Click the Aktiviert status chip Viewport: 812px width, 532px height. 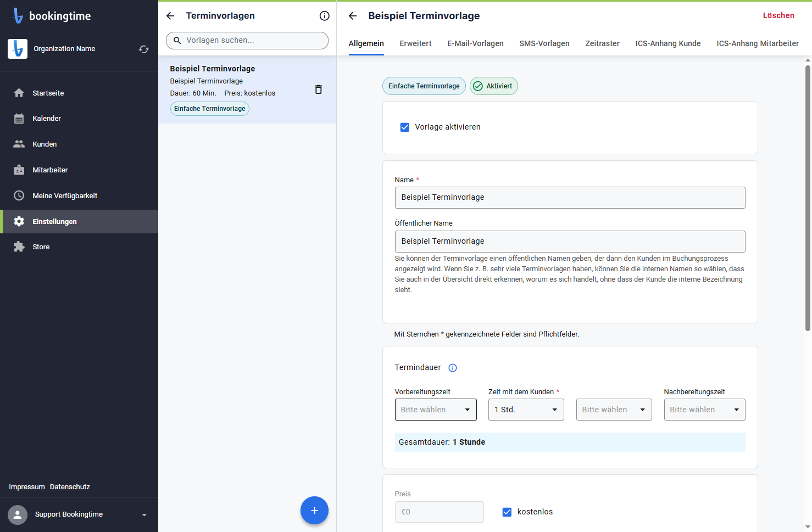tap(493, 86)
